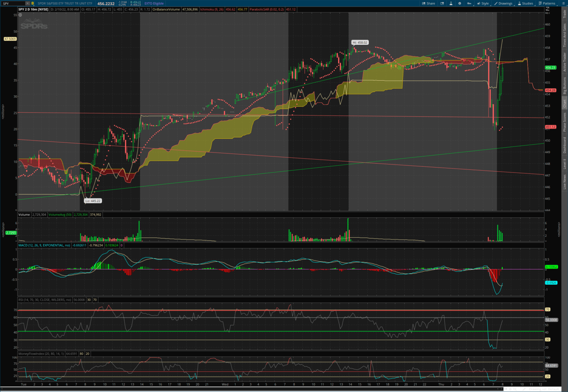This screenshot has width=568, height=392.
Task: Click the SPDR S&P500 ETF TRUST description text
Action: coord(65,4)
